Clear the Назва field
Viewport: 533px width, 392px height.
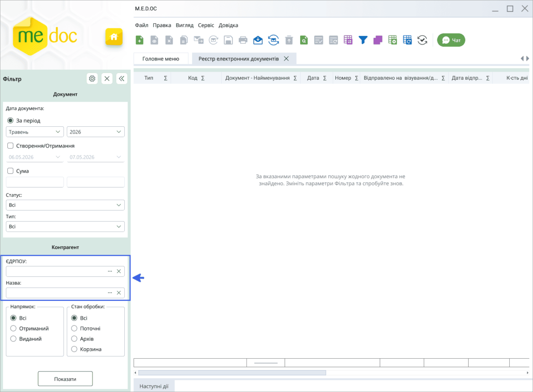(x=118, y=293)
